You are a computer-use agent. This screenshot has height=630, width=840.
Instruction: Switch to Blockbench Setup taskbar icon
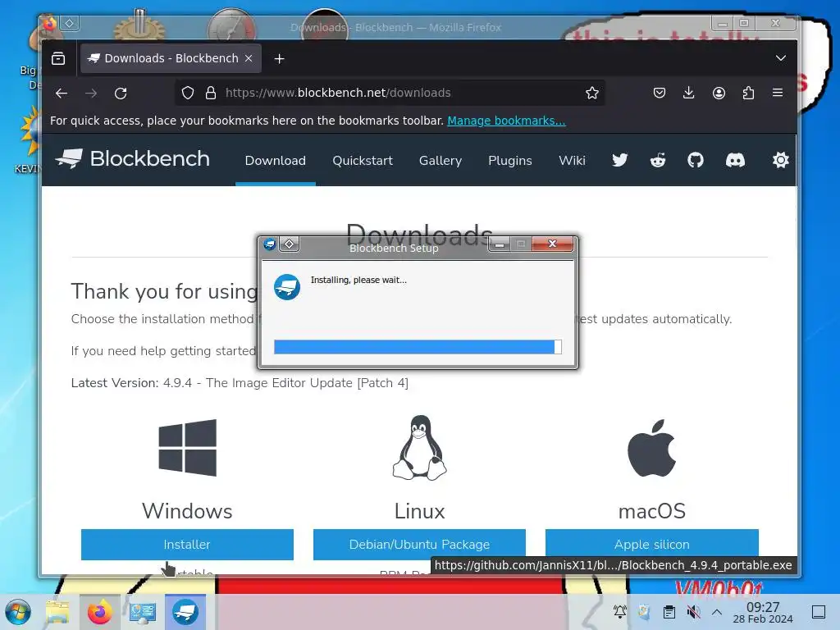(185, 612)
